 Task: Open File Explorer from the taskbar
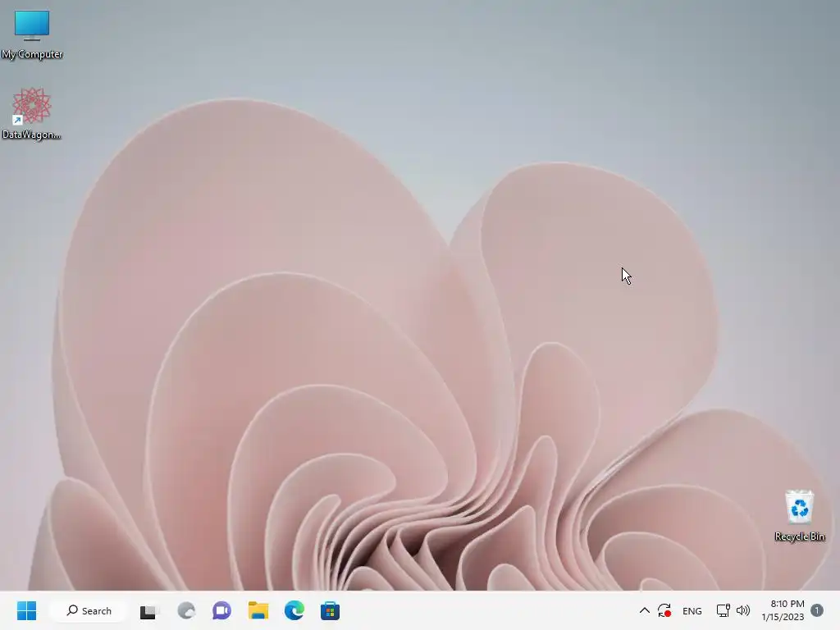[x=258, y=610]
